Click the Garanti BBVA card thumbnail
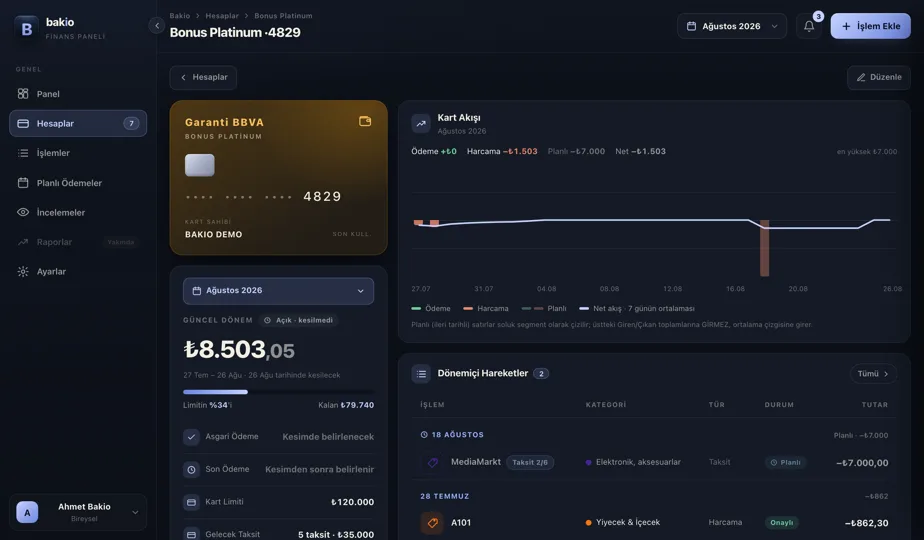Image resolution: width=924 pixels, height=540 pixels. [279, 177]
